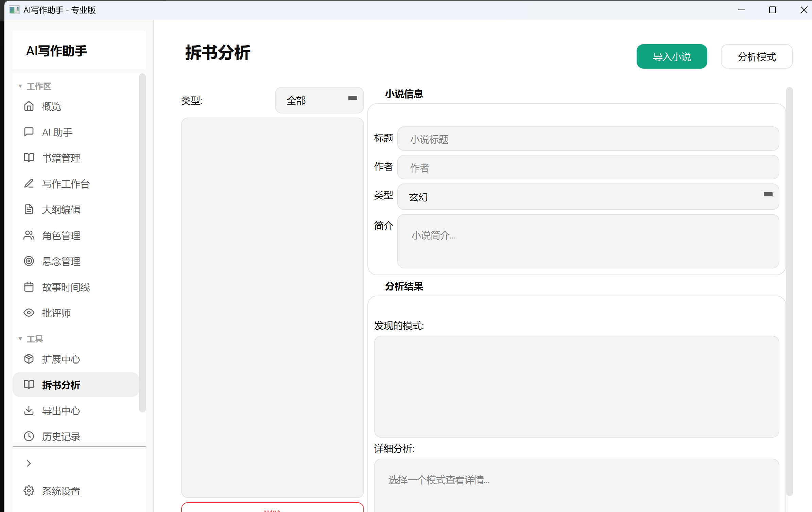Click the right panel vertical scrollbar
This screenshot has width=812, height=512.
click(789, 292)
